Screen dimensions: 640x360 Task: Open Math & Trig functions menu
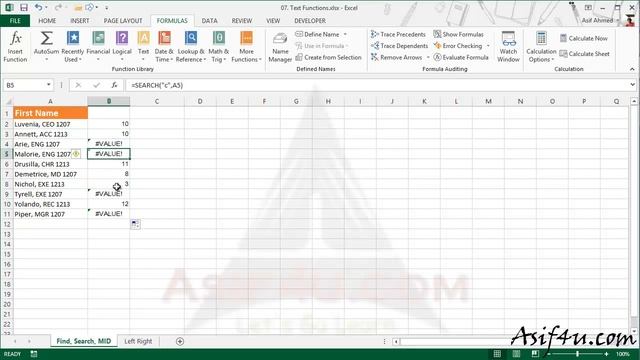218,47
